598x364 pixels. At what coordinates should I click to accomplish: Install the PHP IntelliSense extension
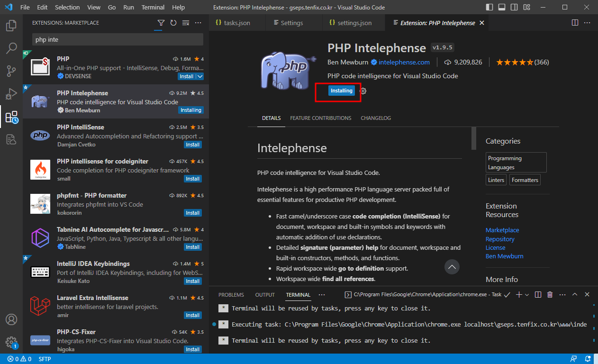192,145
